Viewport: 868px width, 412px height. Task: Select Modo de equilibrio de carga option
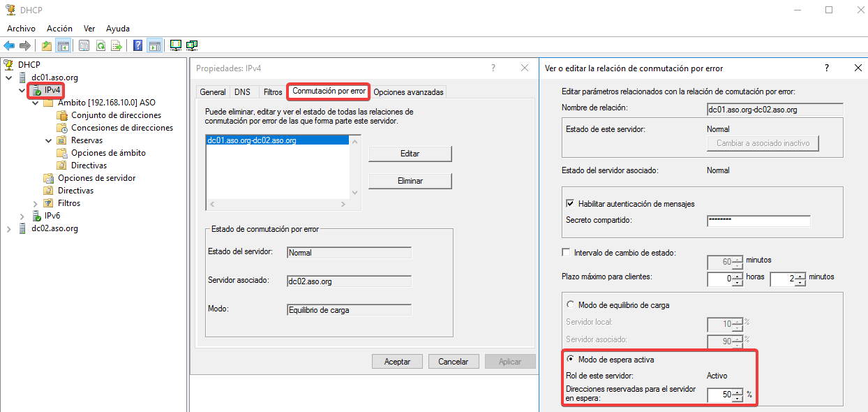point(571,305)
